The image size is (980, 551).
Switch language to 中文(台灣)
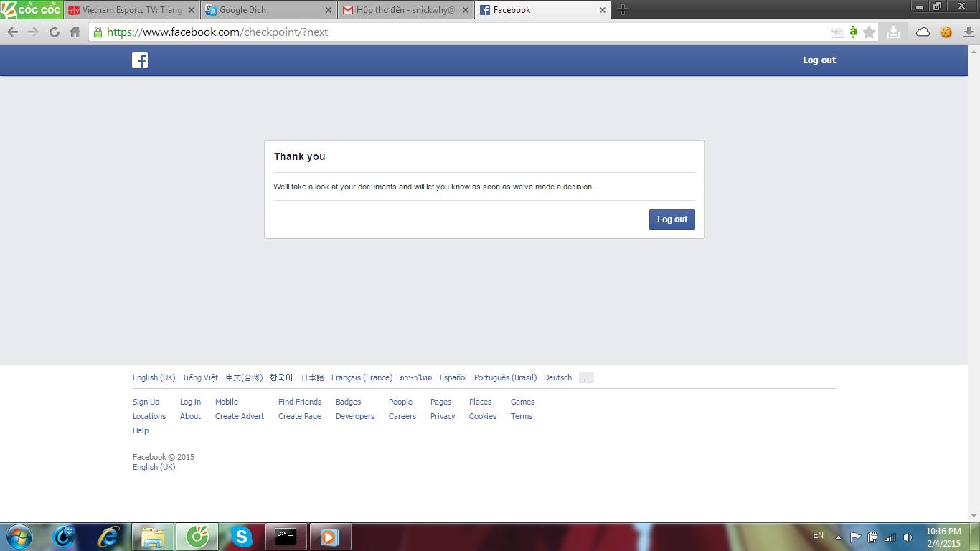click(244, 377)
